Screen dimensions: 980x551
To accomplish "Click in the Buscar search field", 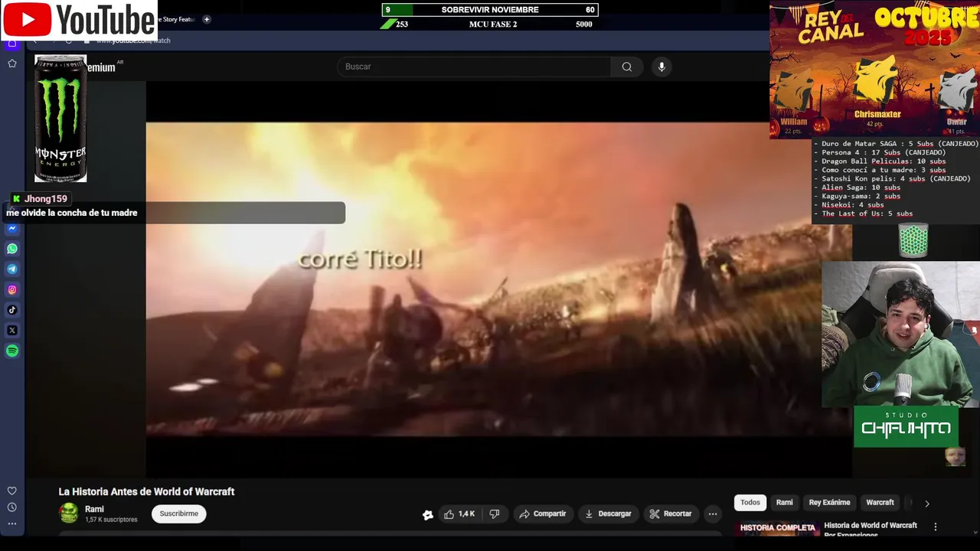I will point(474,67).
